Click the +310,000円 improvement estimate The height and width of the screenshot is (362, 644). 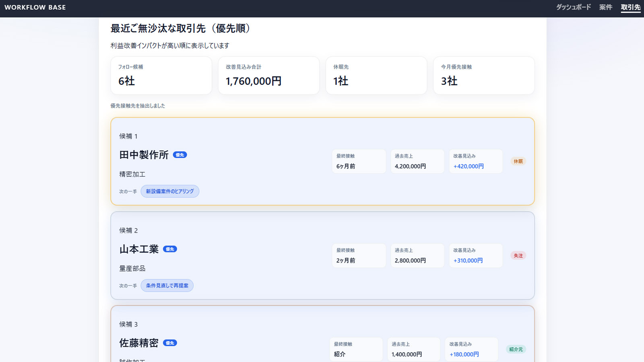pyautogui.click(x=468, y=260)
